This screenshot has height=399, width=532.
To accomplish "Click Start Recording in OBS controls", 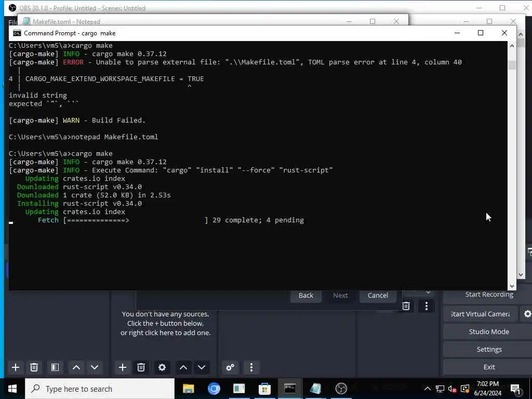I will click(489, 295).
